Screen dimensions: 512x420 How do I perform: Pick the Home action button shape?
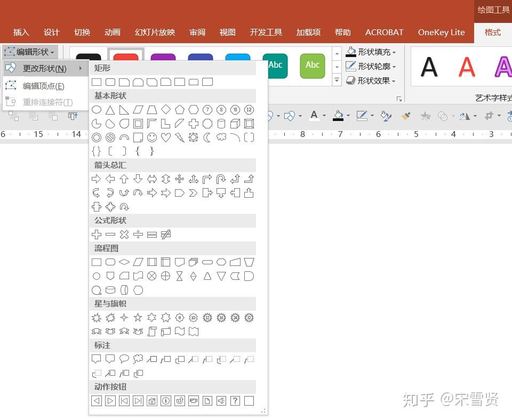(x=152, y=401)
